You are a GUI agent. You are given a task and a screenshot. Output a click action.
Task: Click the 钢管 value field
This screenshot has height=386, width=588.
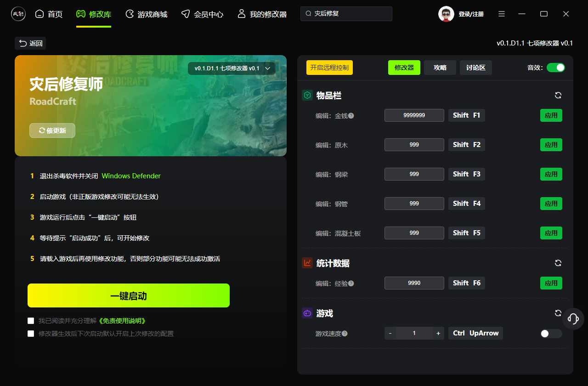click(x=414, y=204)
